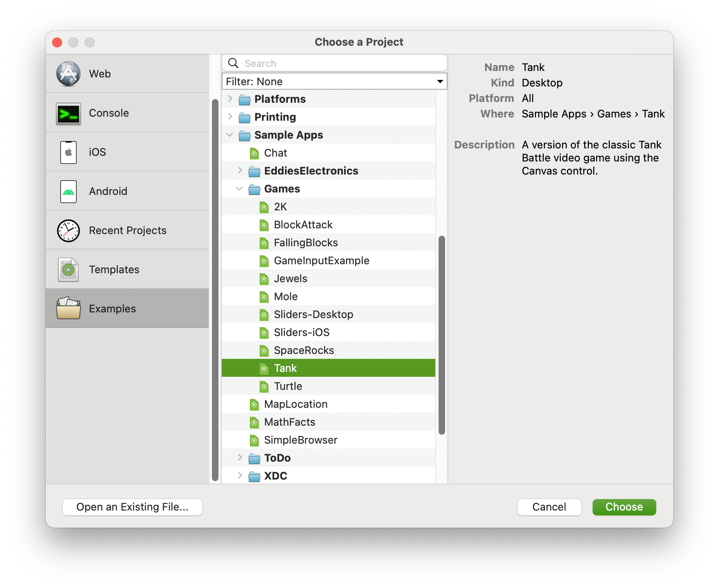
Task: Open the Templates document icon
Action: pos(68,270)
